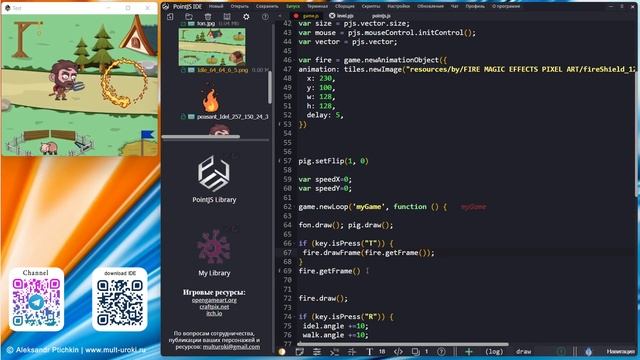
Task: Click the lock icon beside fon.jpg
Action: (x=183, y=24)
